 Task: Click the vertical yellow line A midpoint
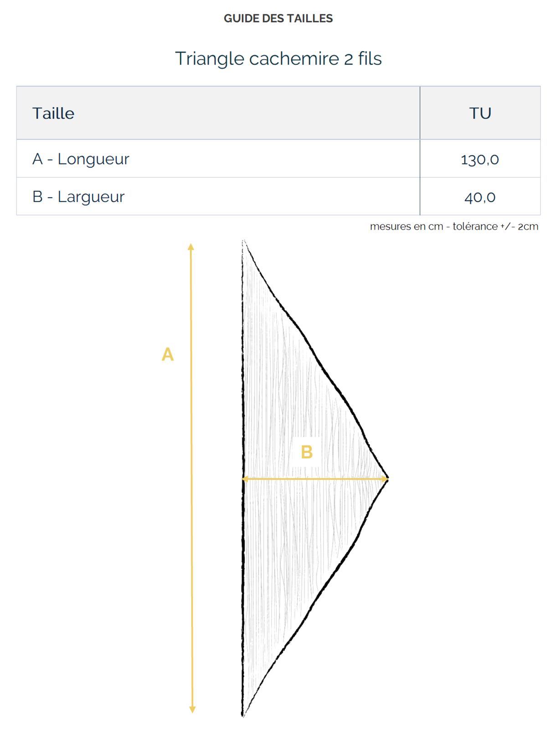191,478
